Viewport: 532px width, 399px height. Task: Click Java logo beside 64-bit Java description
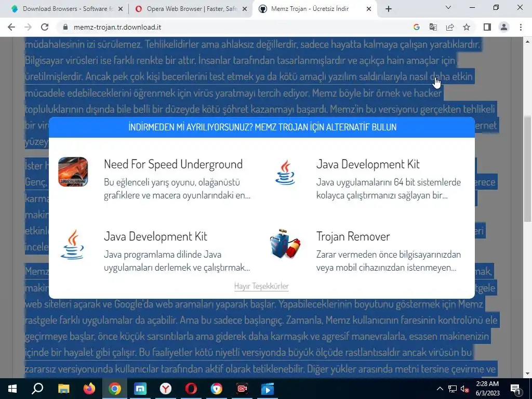coord(285,172)
